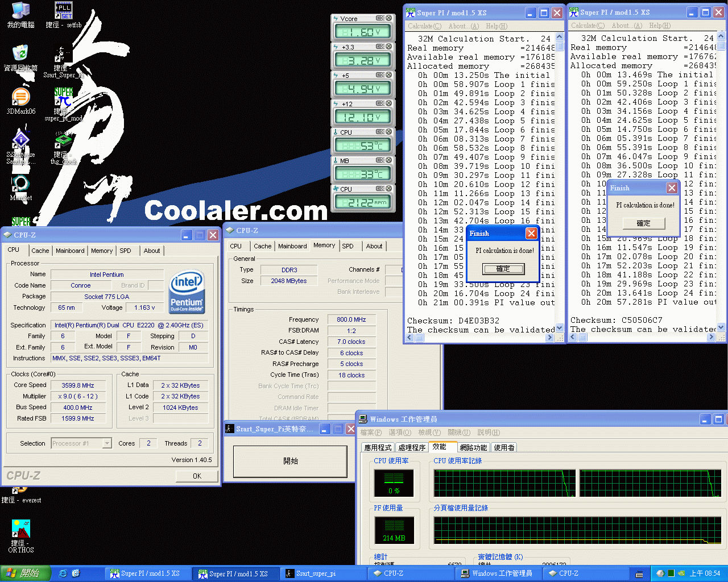Screen dimensions: 728x582
Task: Confirm 確定 in right Finish dialog
Action: click(643, 223)
